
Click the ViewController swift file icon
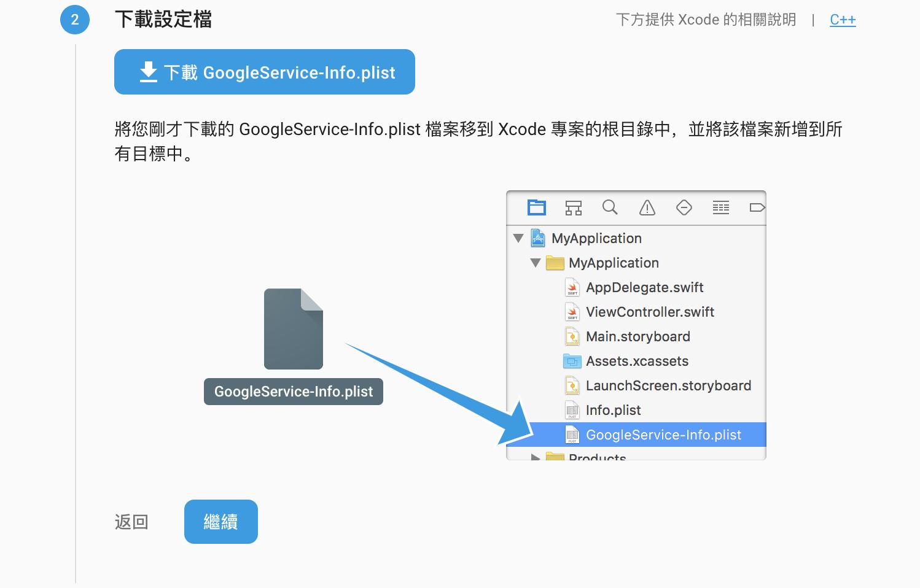pos(572,312)
